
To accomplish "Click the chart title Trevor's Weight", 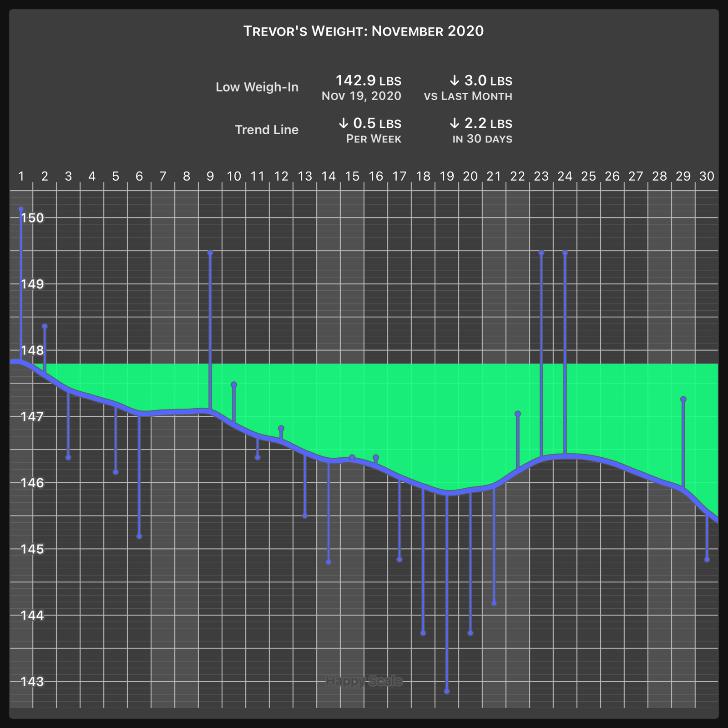I will (x=363, y=31).
